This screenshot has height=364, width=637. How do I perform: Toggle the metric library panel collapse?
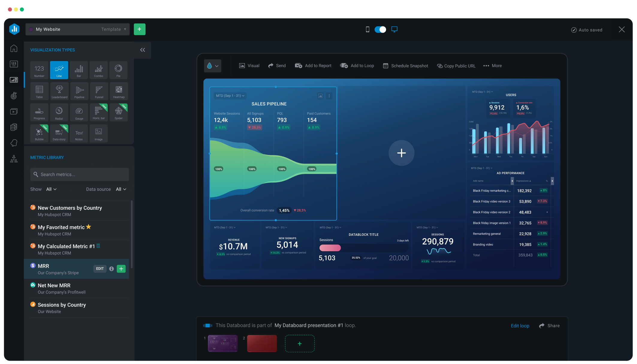point(143,49)
